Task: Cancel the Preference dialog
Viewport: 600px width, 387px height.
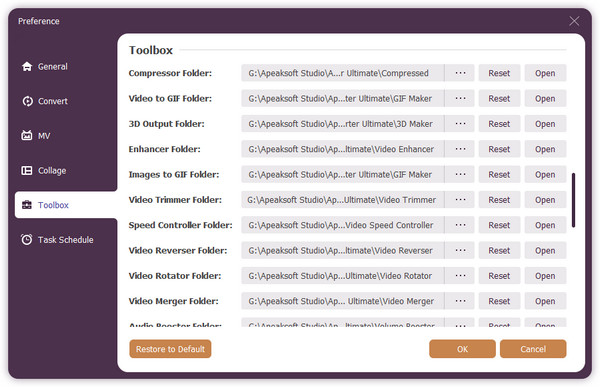Action: pos(533,349)
